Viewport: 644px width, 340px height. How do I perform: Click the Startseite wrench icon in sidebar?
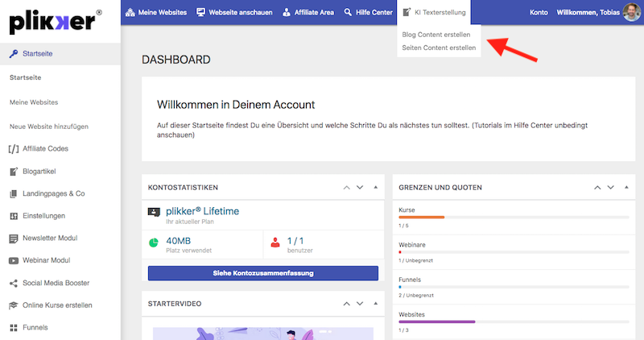(14, 54)
